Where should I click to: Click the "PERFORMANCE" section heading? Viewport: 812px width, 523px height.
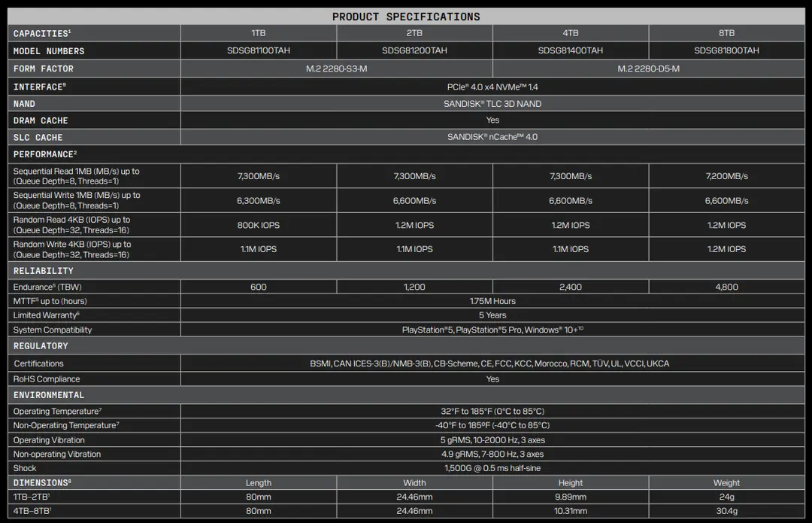click(x=45, y=154)
